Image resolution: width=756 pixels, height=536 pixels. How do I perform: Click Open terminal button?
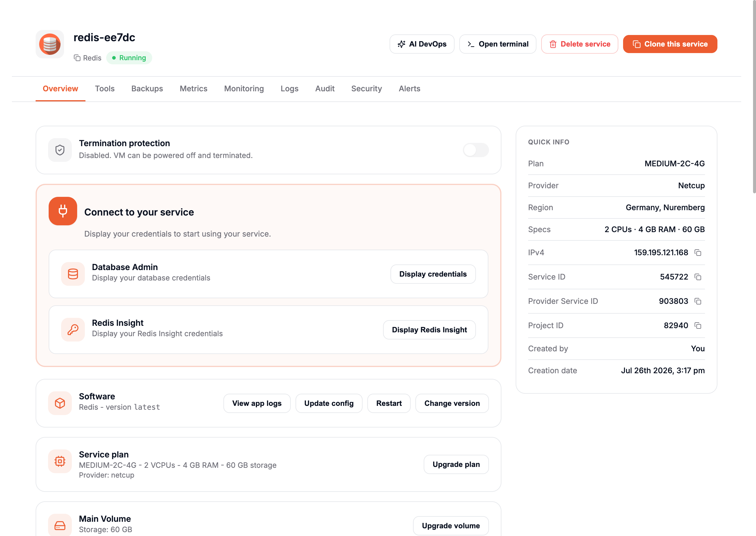click(x=498, y=44)
